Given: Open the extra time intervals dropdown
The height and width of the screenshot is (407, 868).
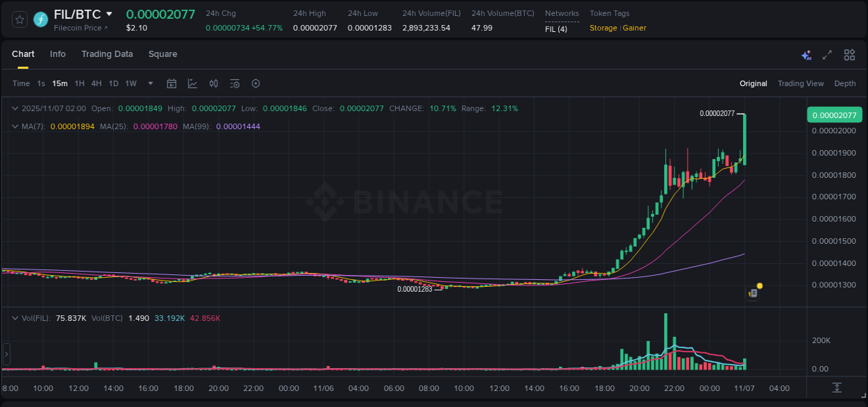Looking at the screenshot, I should [x=149, y=83].
